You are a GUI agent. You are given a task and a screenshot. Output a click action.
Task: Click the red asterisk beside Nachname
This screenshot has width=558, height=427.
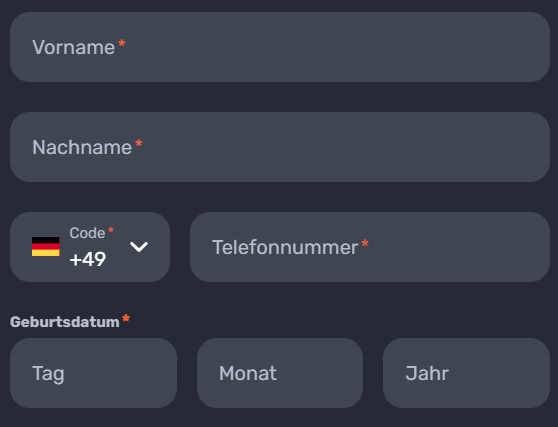pos(139,143)
